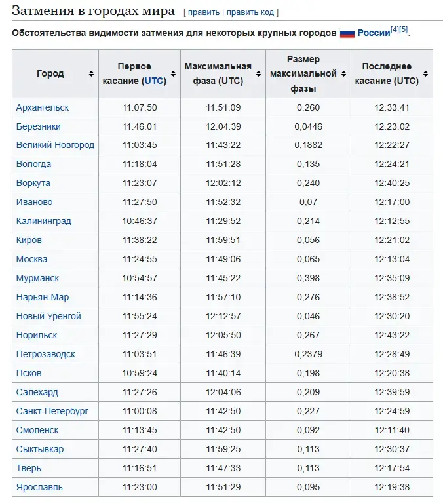Image resolution: width=443 pixels, height=504 pixels.
Task: Sort by Последнее касание column arrows
Action: coord(425,74)
